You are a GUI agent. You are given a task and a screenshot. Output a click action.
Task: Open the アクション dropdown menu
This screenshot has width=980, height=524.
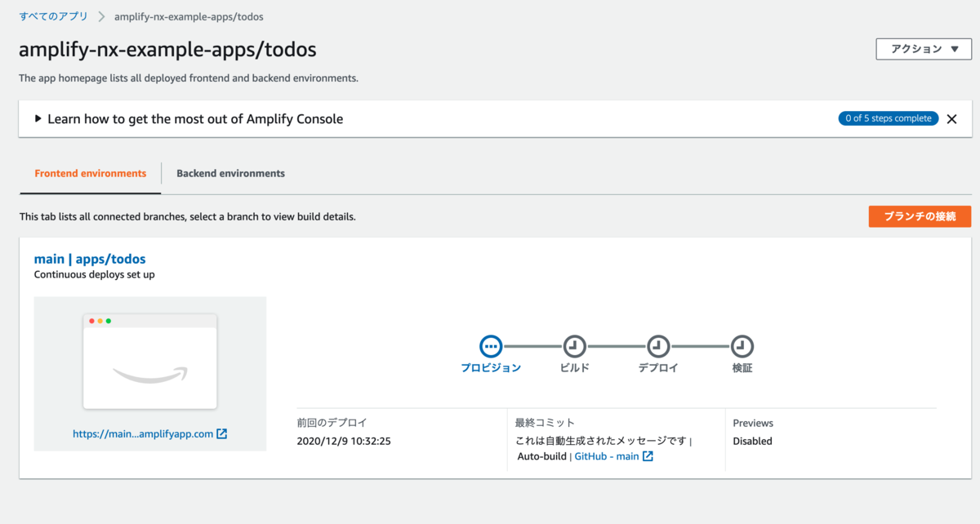tap(924, 49)
